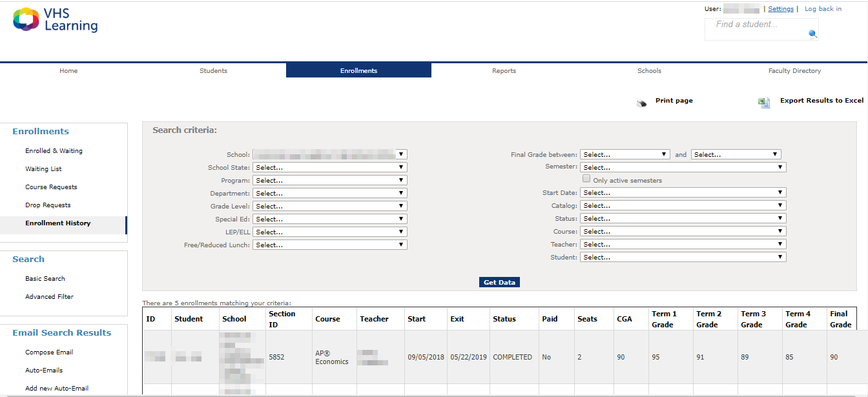Click the magnifier icon in student search

tap(812, 34)
